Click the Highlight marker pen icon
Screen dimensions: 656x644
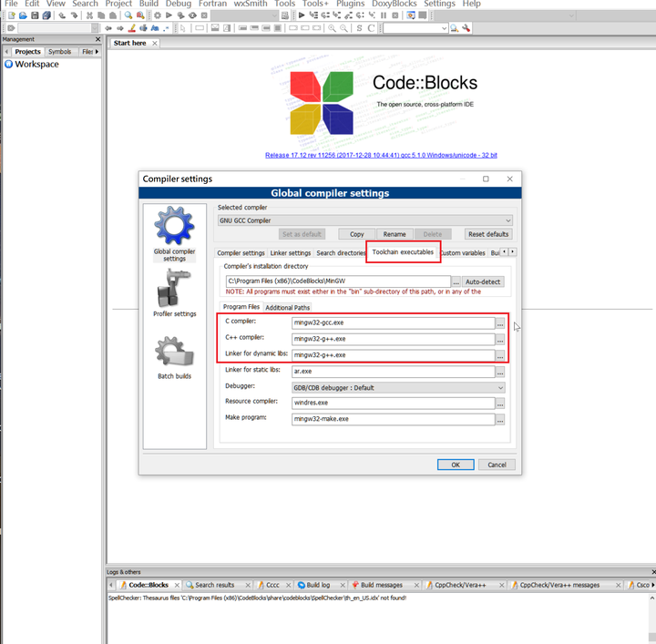coord(132,28)
